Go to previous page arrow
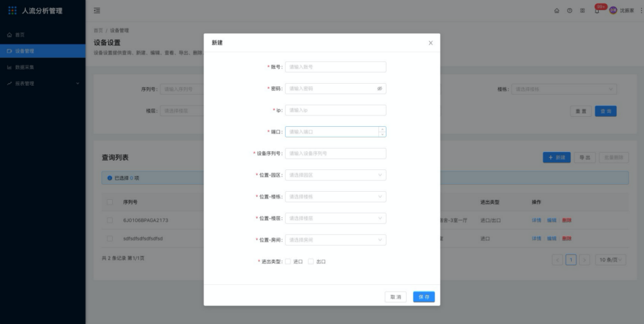Screen dimensions: 644x324 coord(558,260)
